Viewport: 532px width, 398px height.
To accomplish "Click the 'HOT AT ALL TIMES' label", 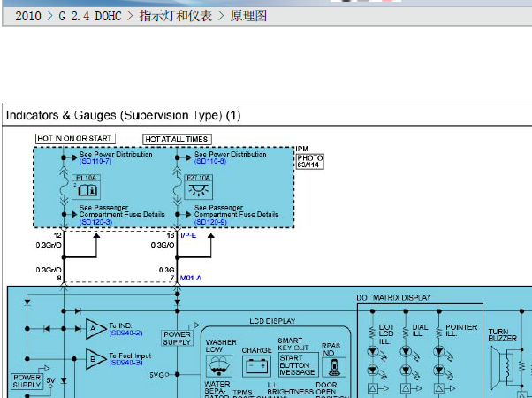I will click(177, 139).
